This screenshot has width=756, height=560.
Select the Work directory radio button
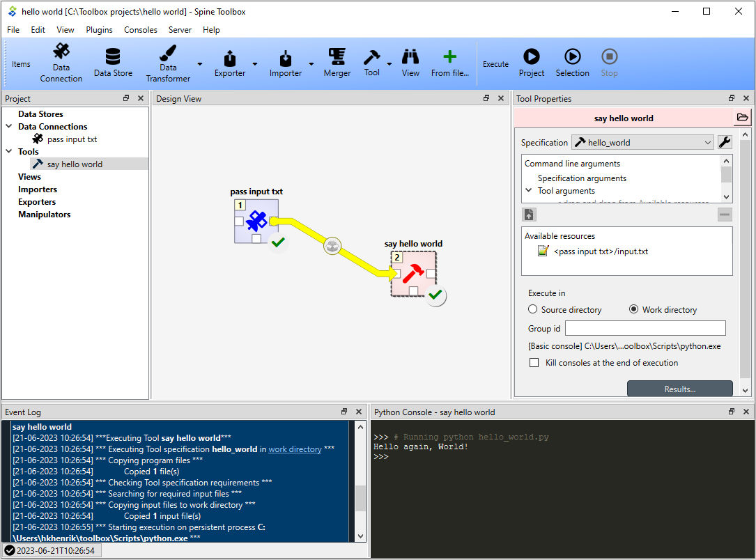coord(633,309)
